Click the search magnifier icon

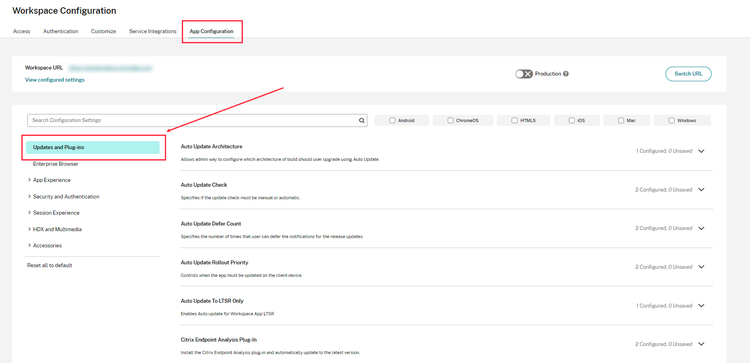pyautogui.click(x=362, y=121)
